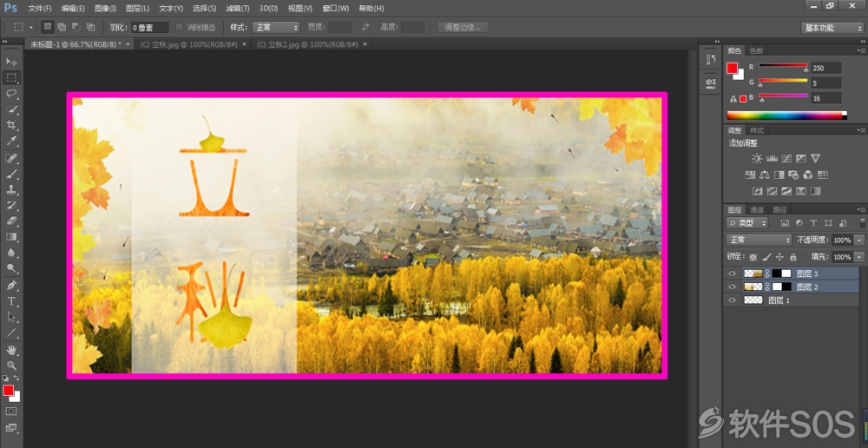This screenshot has height=448, width=868.
Task: Switch to the 立秋2.jpg document tab
Action: coord(306,44)
